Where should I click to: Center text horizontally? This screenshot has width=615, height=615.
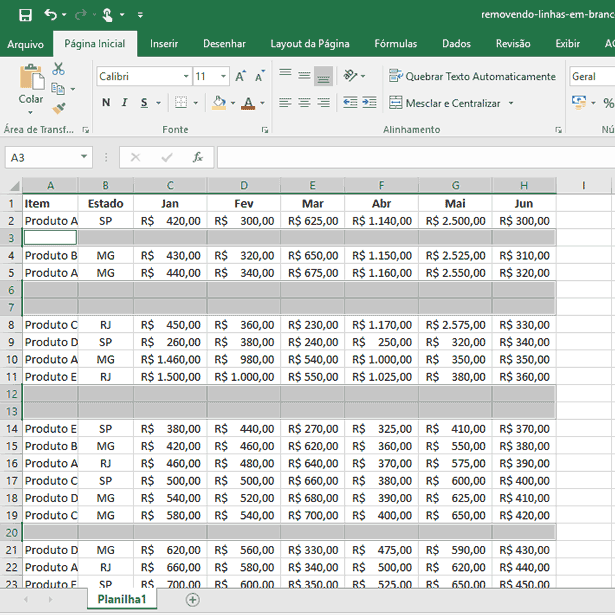click(304, 103)
